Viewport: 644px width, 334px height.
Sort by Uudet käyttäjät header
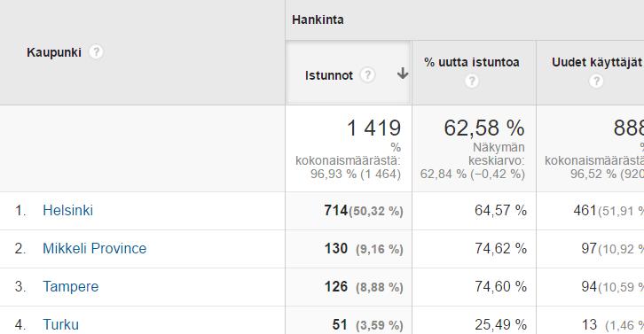click(597, 62)
